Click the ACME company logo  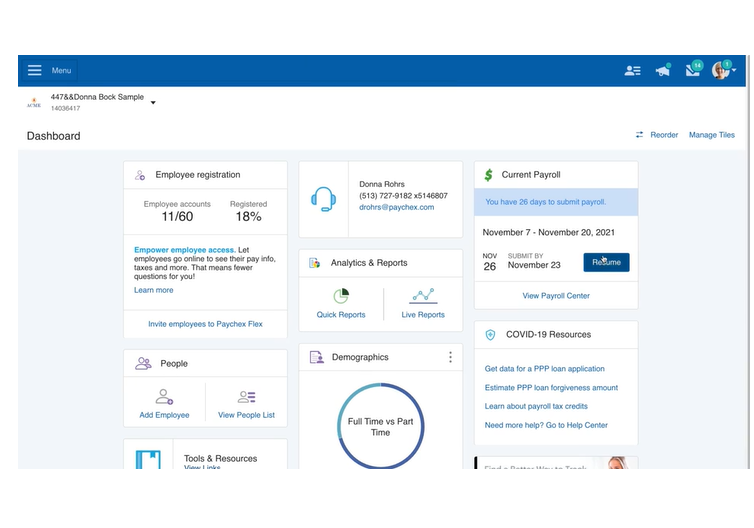[34, 103]
